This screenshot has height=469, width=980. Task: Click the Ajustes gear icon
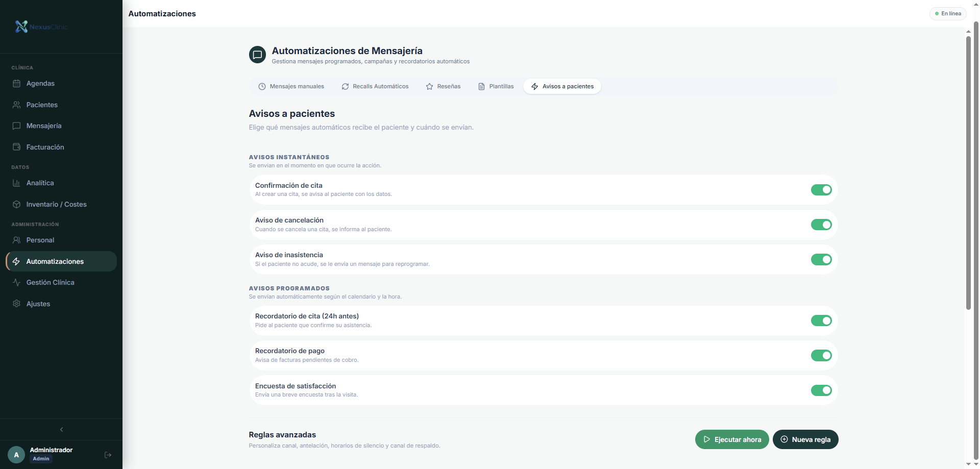coord(16,304)
